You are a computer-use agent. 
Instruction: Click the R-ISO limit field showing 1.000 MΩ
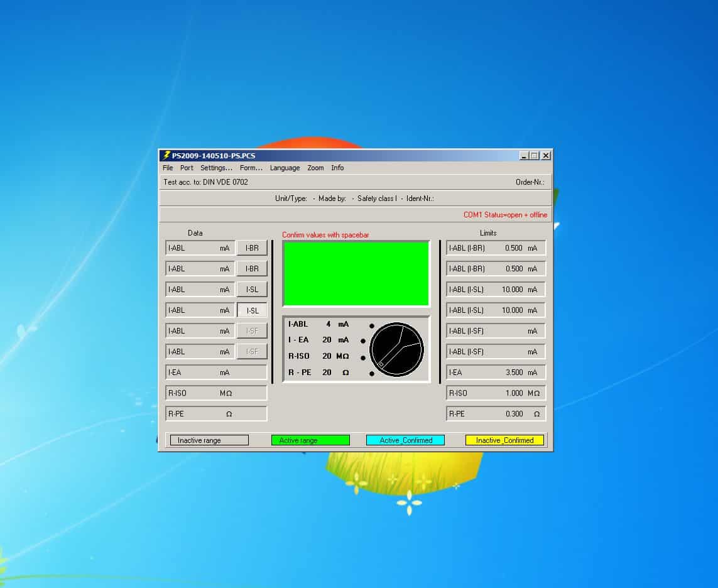coord(496,393)
